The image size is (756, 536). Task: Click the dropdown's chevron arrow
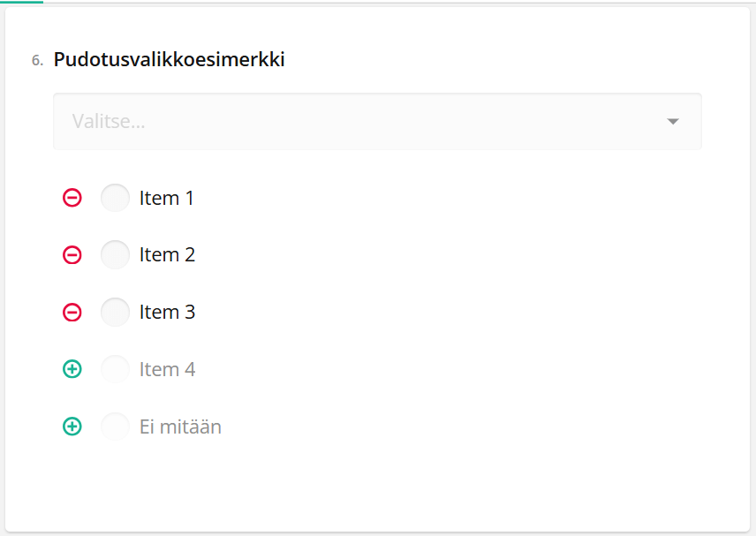tap(673, 121)
